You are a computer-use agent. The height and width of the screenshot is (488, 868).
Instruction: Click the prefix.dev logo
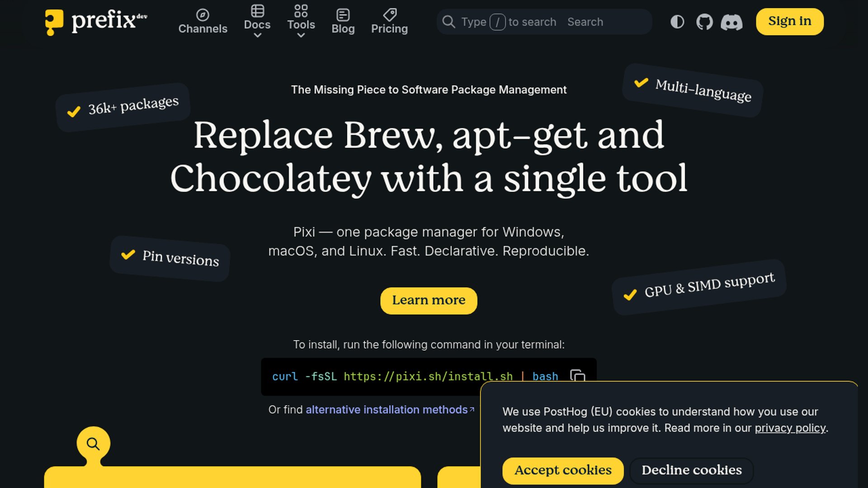pyautogui.click(x=96, y=21)
